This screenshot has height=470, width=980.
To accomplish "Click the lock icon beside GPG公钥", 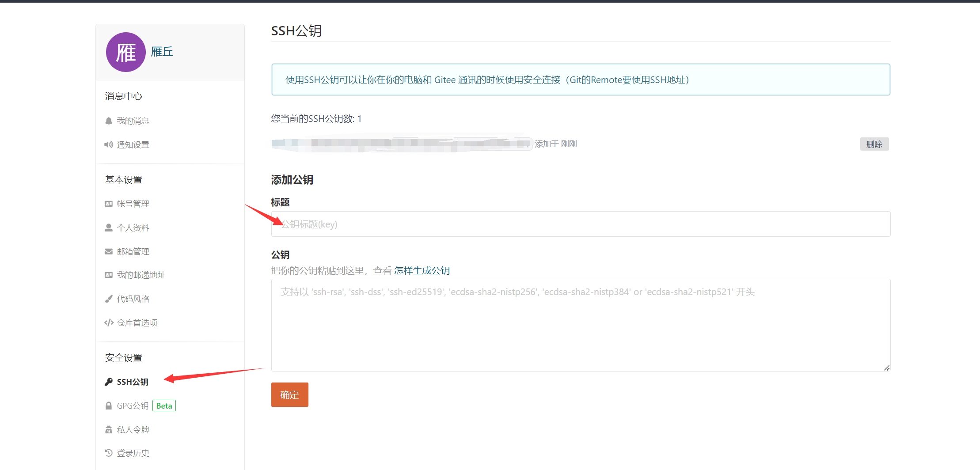I will click(x=109, y=406).
